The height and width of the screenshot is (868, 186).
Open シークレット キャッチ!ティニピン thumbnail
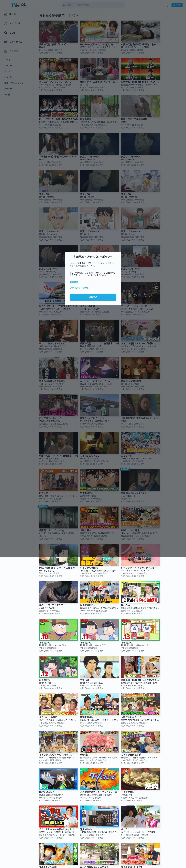click(141, 555)
